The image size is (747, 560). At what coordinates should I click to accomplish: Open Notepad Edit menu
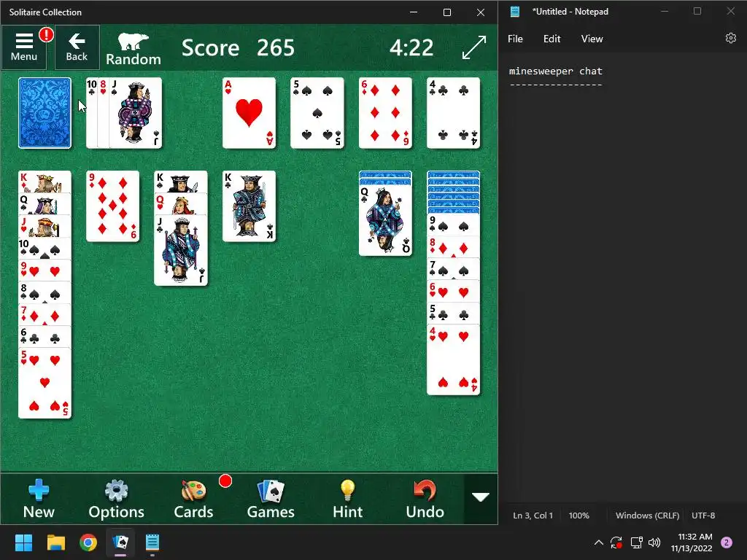coord(551,39)
